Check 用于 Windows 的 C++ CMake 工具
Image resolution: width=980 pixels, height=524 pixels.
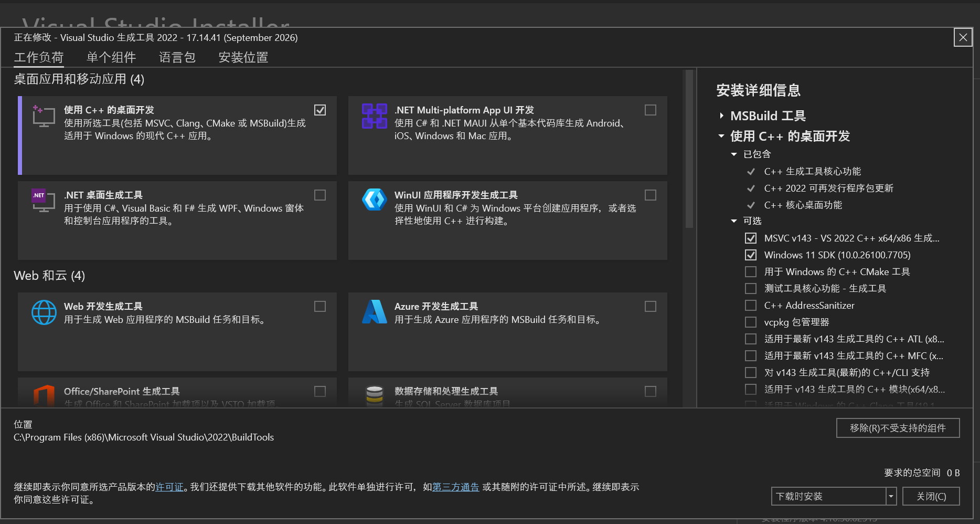[x=751, y=272]
